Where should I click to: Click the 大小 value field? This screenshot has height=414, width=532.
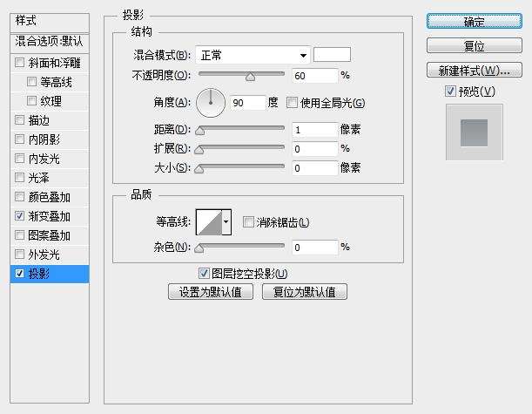315,168
